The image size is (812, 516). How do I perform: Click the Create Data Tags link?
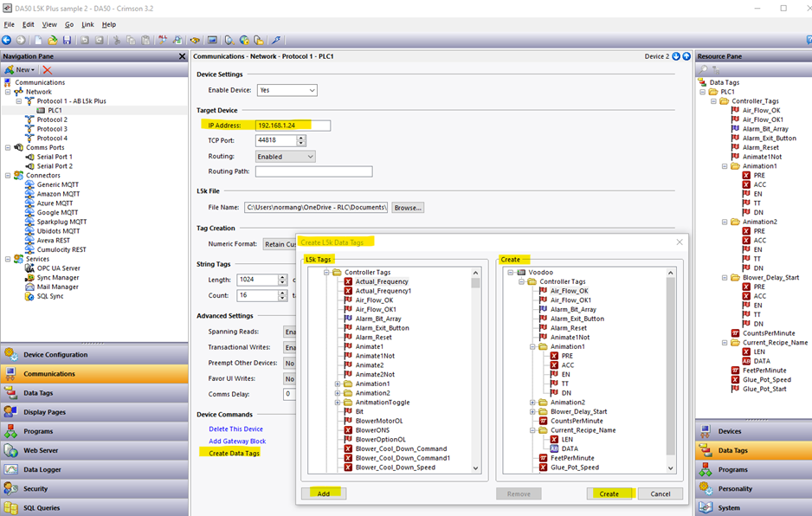tap(234, 454)
